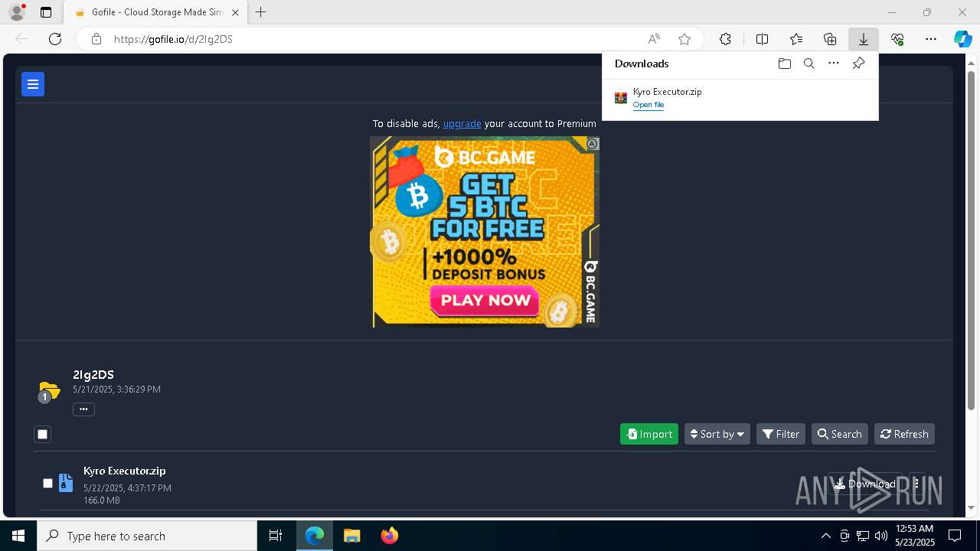Open notification center icon
The width and height of the screenshot is (980, 551).
955,536
